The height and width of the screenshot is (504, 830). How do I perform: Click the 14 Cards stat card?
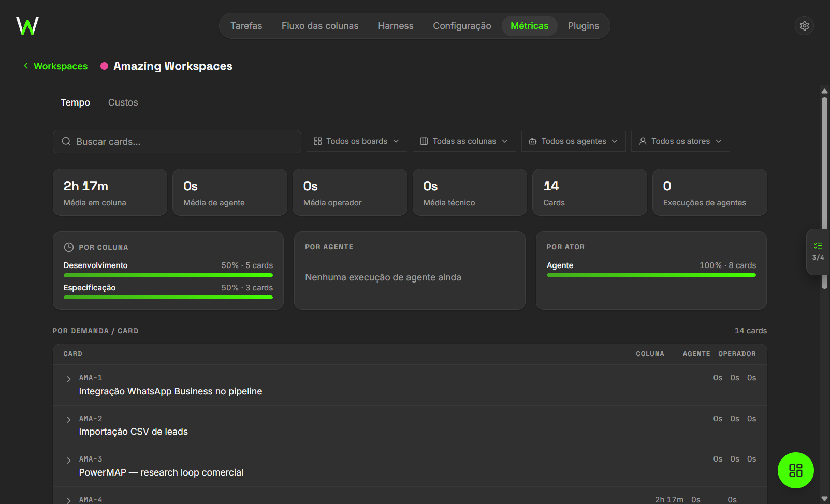point(589,192)
